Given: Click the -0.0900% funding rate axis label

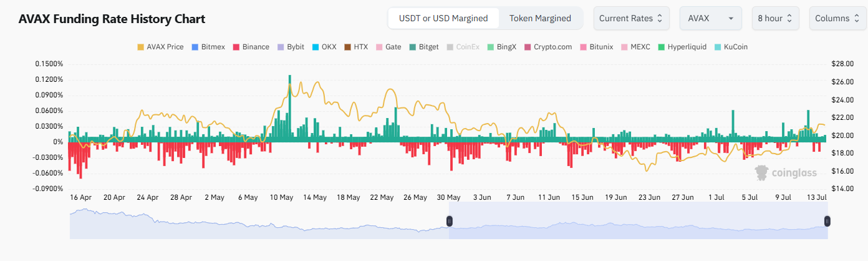Looking at the screenshot, I should tap(49, 189).
